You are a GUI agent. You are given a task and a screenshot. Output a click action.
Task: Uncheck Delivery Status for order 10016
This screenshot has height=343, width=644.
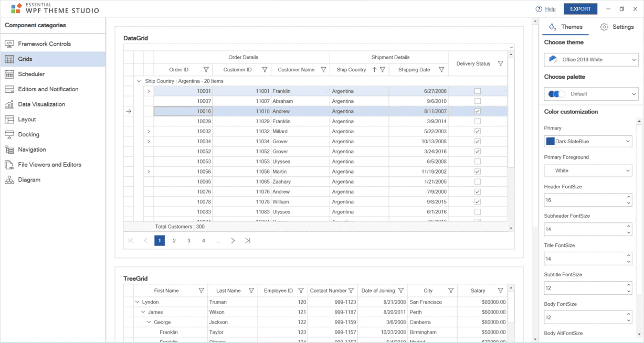pos(477,111)
